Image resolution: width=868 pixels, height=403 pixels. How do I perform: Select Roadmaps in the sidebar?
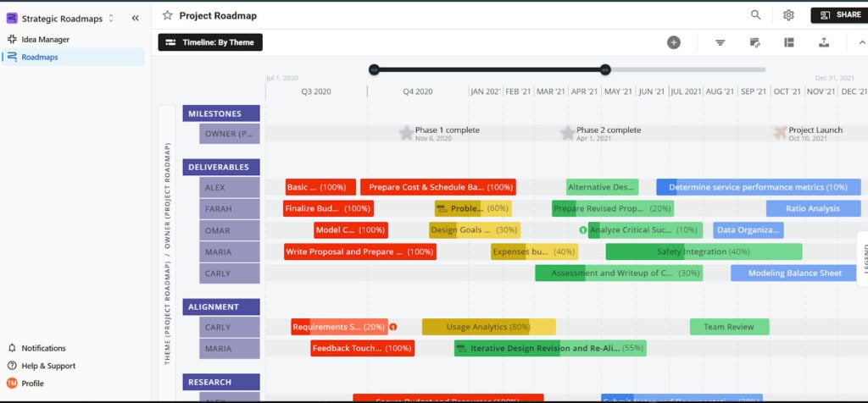pyautogui.click(x=39, y=57)
